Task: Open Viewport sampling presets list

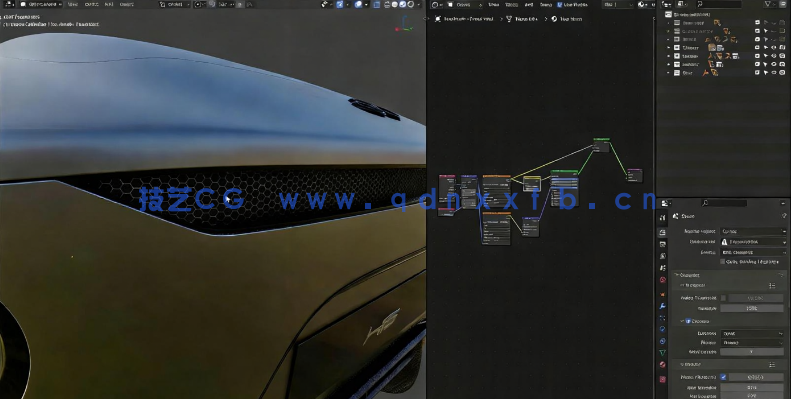Action: point(772,285)
